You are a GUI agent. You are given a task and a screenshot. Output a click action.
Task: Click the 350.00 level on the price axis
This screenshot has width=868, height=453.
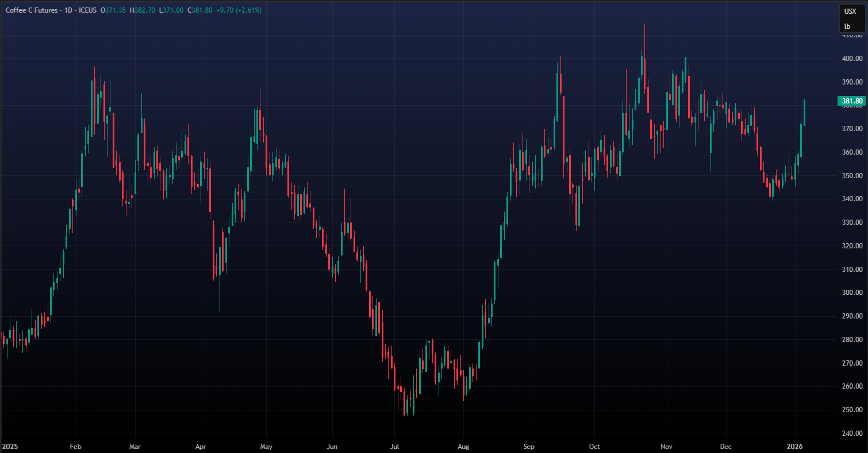[851, 175]
